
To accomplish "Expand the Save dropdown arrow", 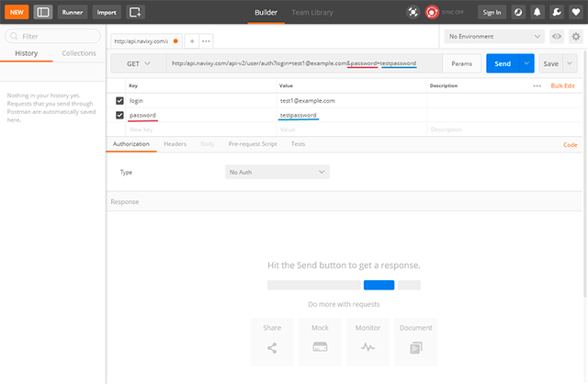I will (x=570, y=63).
